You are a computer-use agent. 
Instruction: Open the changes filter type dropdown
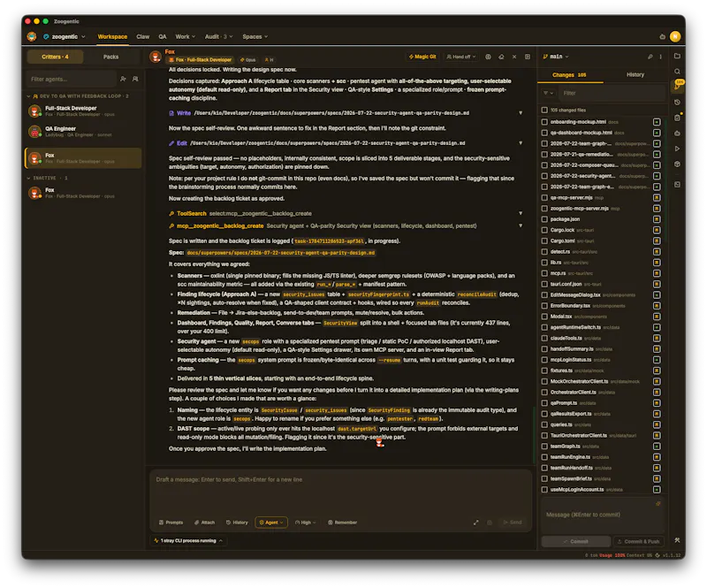coord(548,94)
